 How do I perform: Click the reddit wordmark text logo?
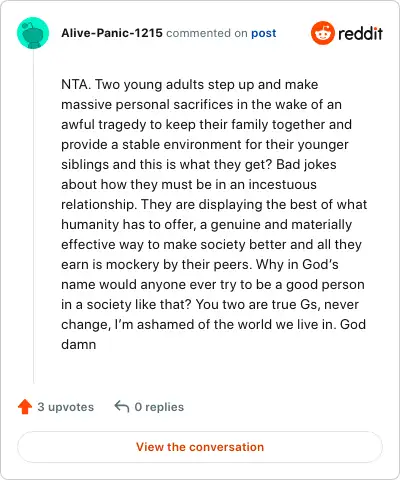[x=360, y=33]
